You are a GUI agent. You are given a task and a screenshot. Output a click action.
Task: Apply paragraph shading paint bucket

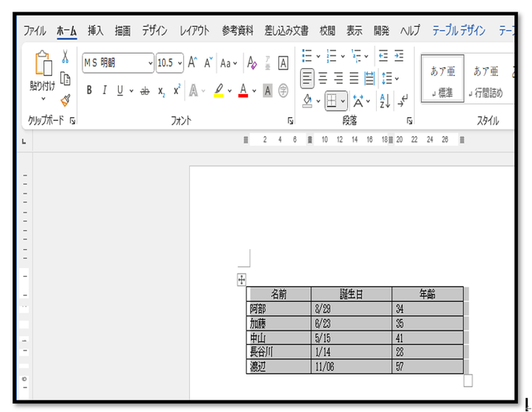(x=307, y=101)
